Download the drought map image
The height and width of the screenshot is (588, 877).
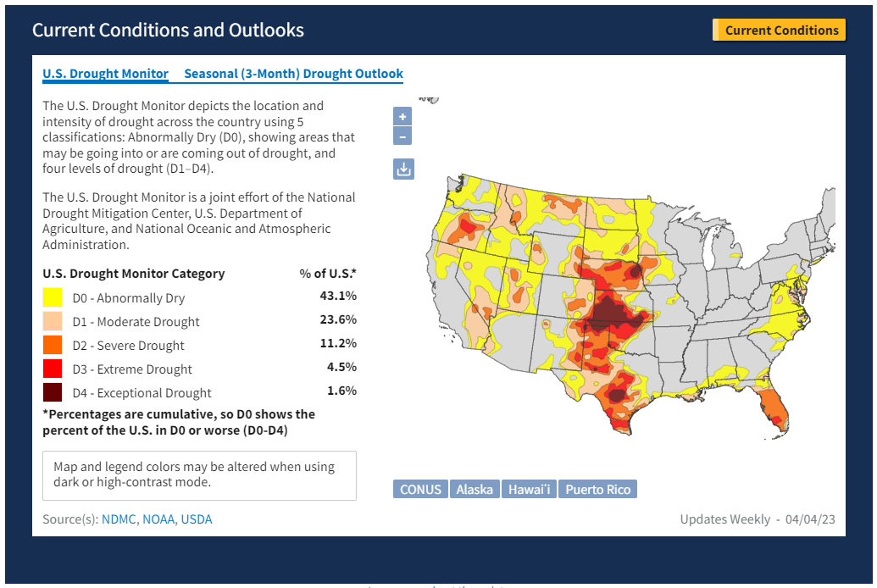coord(404,169)
